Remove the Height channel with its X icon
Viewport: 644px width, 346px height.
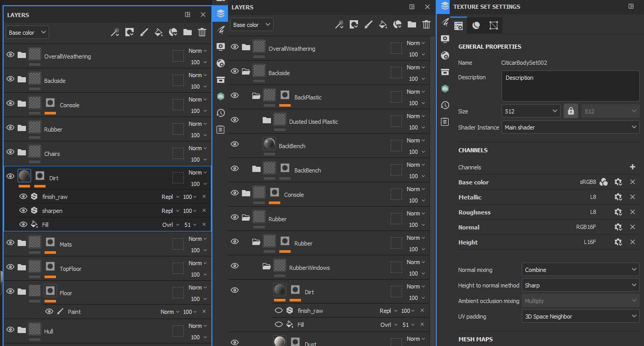click(x=632, y=242)
